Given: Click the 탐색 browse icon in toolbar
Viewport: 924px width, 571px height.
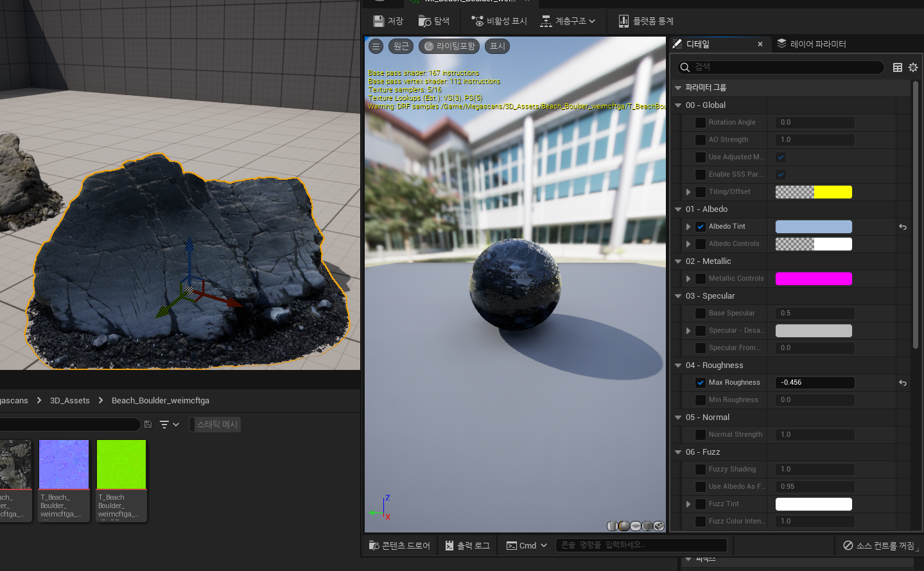Looking at the screenshot, I should (424, 21).
